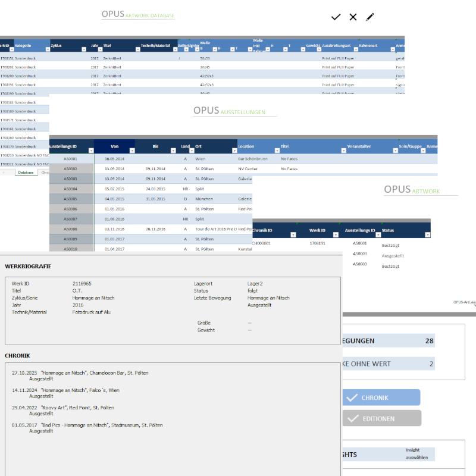Open the Ausstellungs ID filter in Ausstellungen table
This screenshot has height=476, width=476.
point(91,151)
